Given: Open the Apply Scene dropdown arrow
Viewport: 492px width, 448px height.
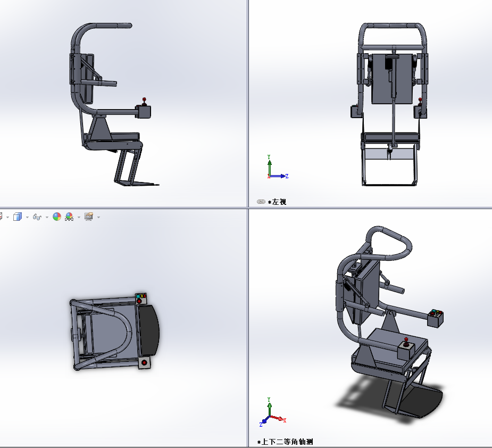Looking at the screenshot, I should click(79, 217).
